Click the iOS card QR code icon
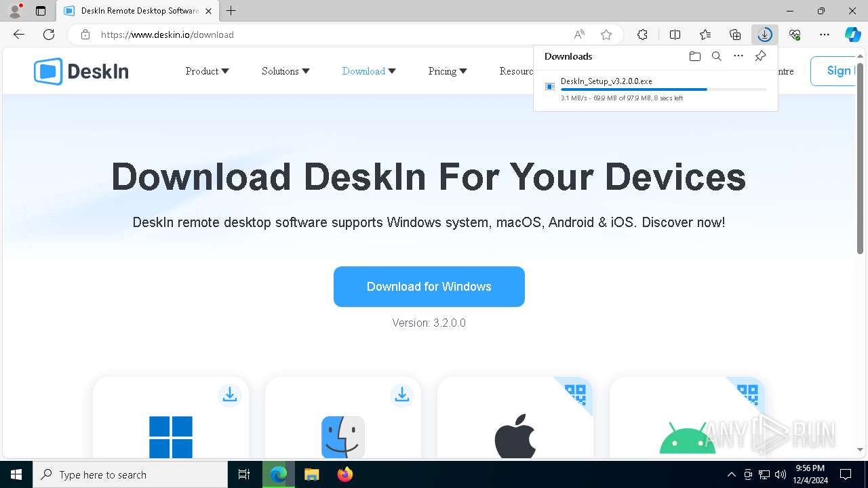 pyautogui.click(x=575, y=394)
